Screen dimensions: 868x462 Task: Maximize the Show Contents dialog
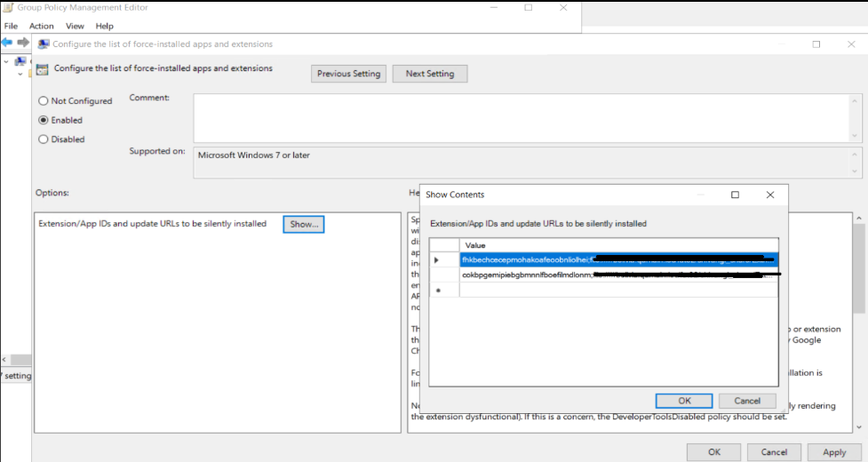coord(735,195)
